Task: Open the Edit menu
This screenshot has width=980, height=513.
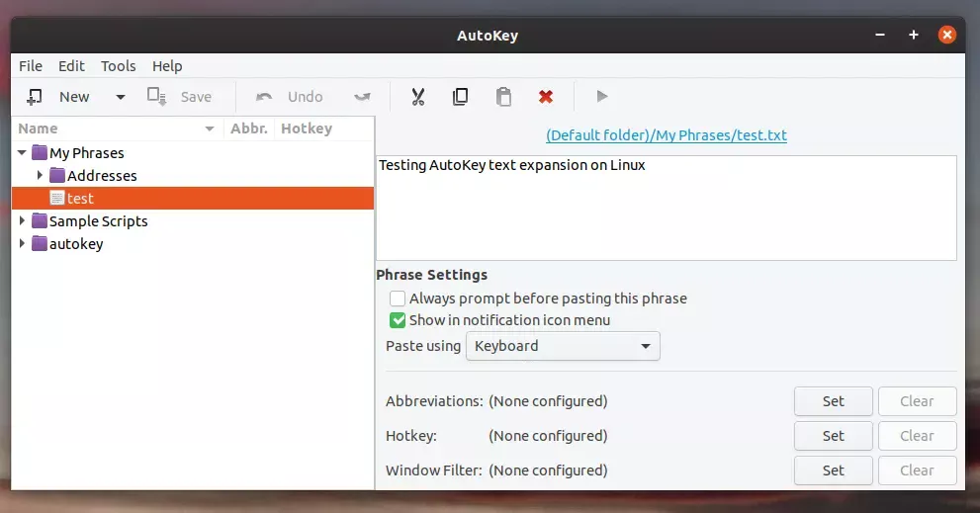Action: (71, 66)
